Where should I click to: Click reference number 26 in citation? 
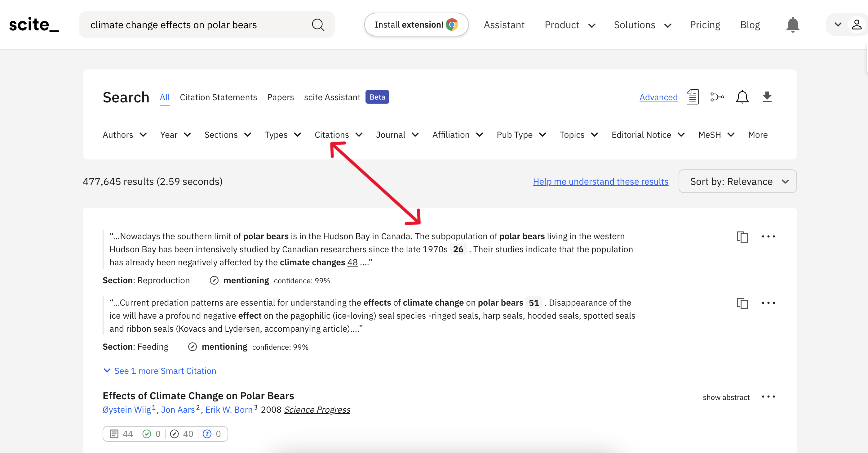click(x=458, y=249)
